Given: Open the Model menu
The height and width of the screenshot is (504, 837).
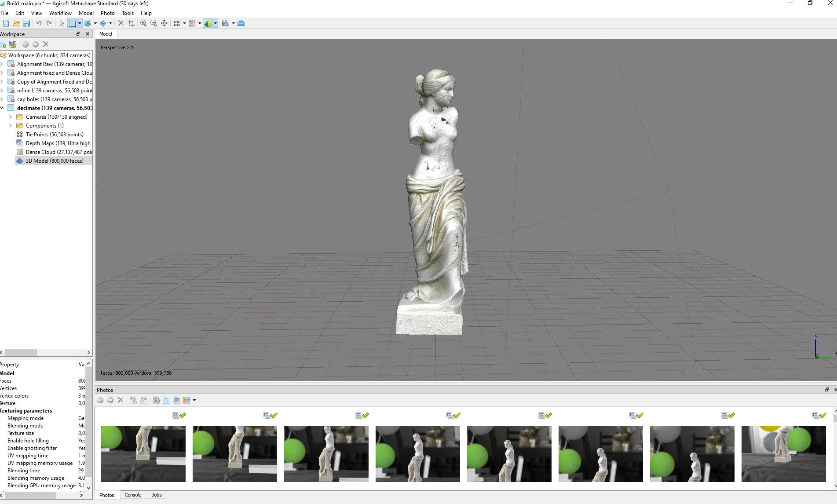Looking at the screenshot, I should (86, 13).
